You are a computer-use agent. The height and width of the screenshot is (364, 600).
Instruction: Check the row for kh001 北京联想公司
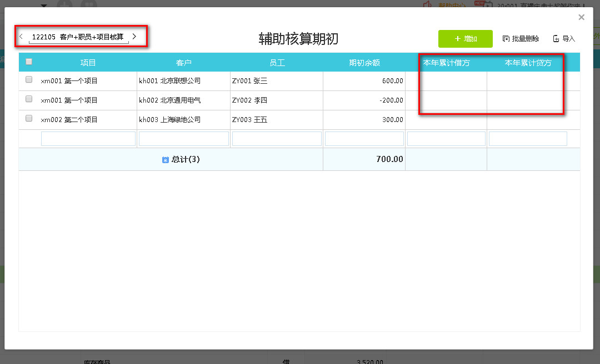point(29,80)
